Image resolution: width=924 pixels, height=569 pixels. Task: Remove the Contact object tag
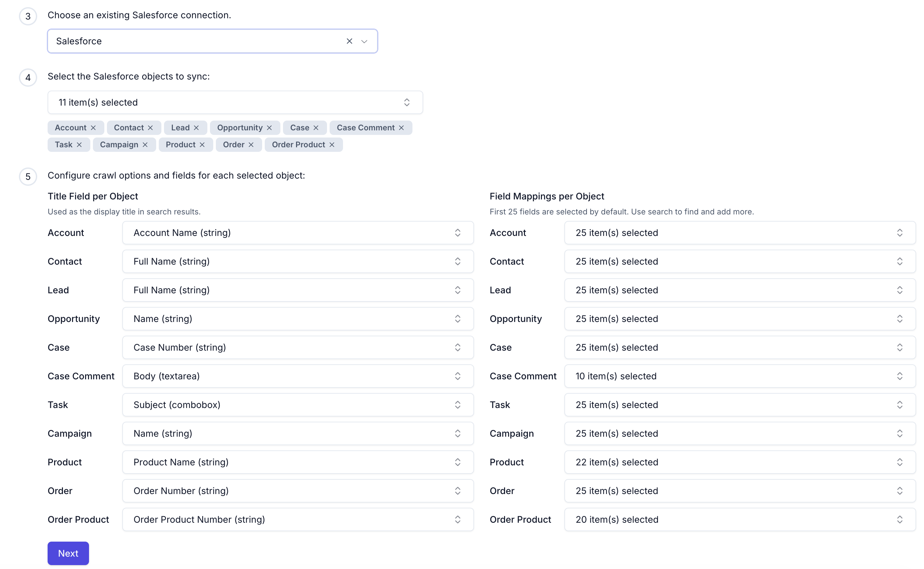pos(150,127)
